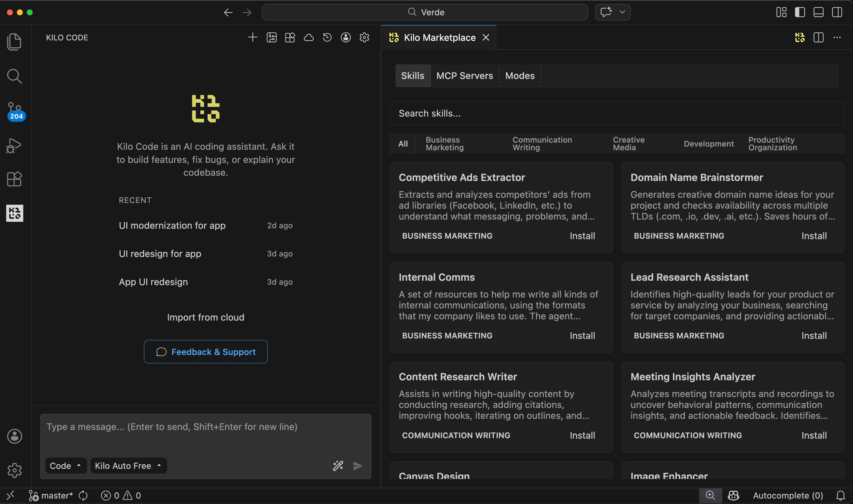
Task: Click the Search skills input field
Action: point(616,113)
